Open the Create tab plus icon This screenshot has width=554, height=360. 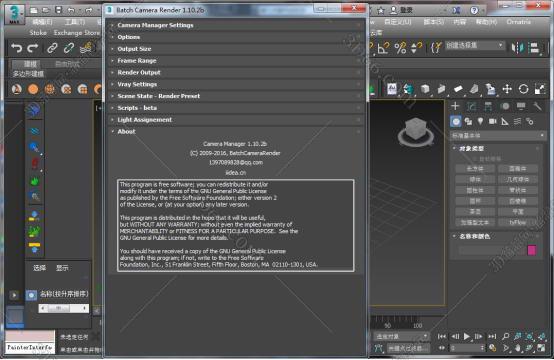click(x=455, y=106)
